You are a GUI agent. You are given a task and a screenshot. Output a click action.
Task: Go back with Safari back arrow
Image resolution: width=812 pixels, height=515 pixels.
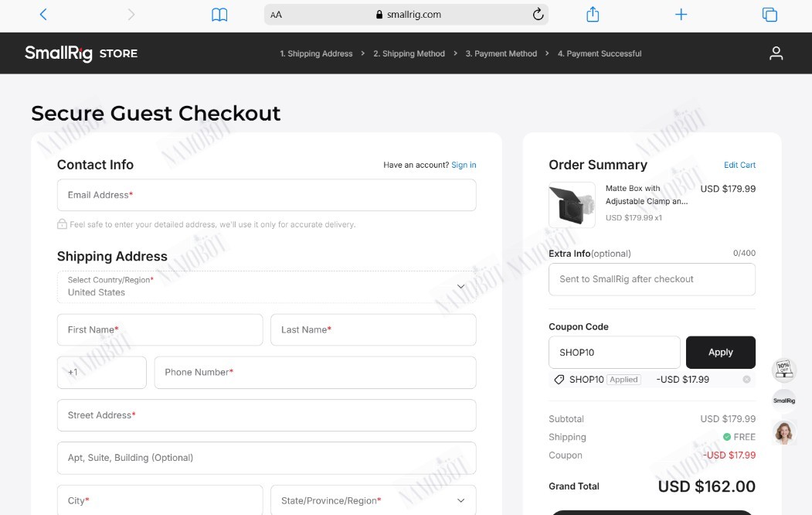tap(43, 15)
